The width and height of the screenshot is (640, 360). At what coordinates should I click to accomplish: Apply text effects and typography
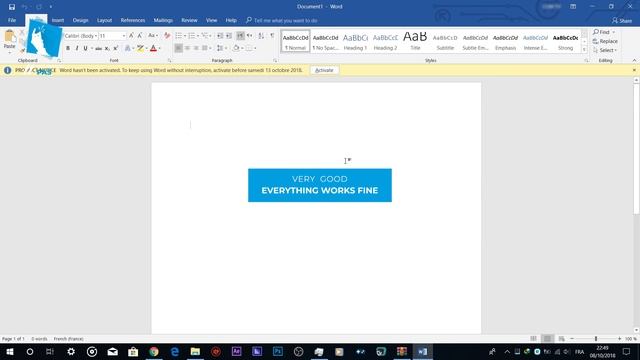click(x=127, y=48)
